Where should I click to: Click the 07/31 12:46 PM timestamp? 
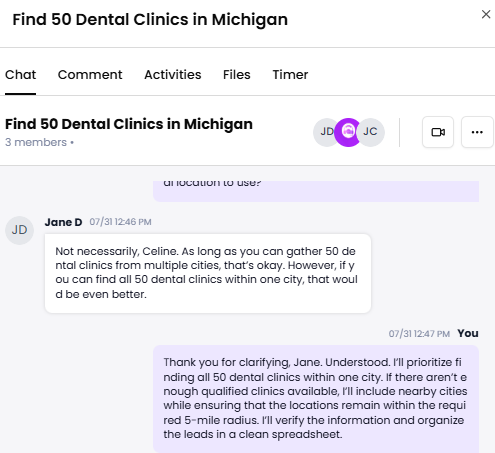(x=120, y=222)
